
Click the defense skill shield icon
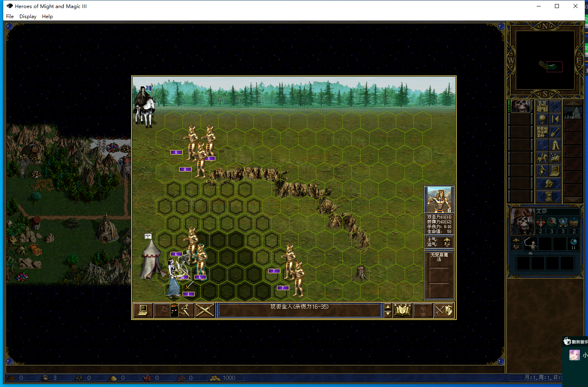(552, 222)
